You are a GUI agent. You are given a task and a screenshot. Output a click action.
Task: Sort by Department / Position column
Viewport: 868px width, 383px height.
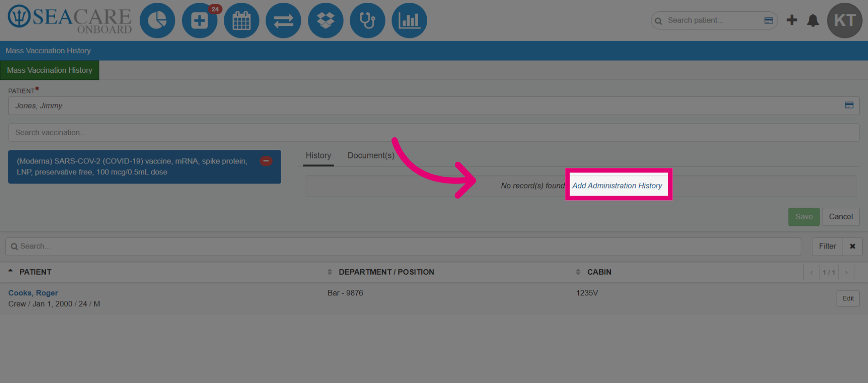[x=330, y=272]
